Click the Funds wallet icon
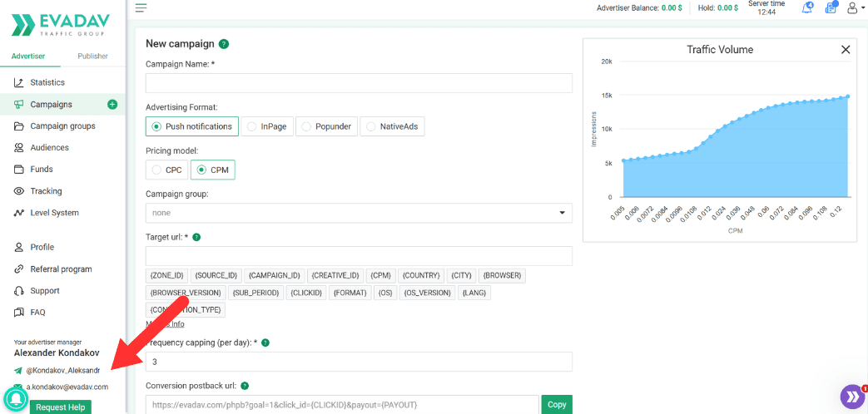 click(19, 169)
